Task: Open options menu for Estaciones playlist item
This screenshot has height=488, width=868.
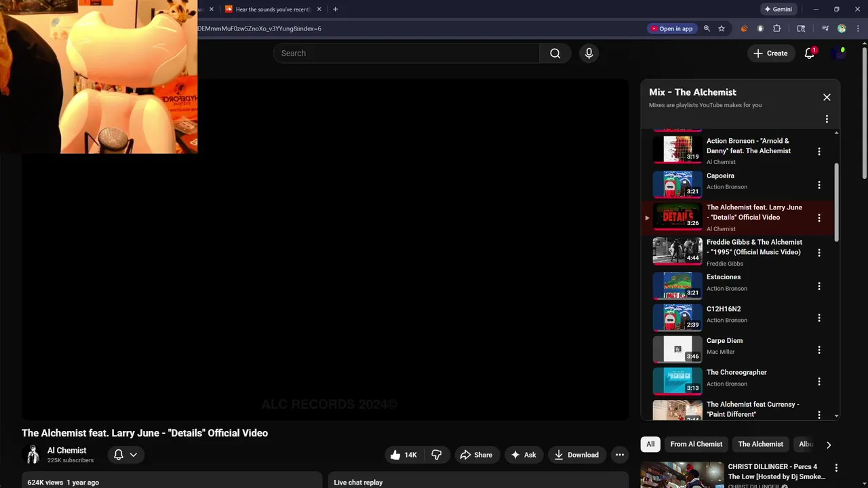Action: tap(818, 286)
